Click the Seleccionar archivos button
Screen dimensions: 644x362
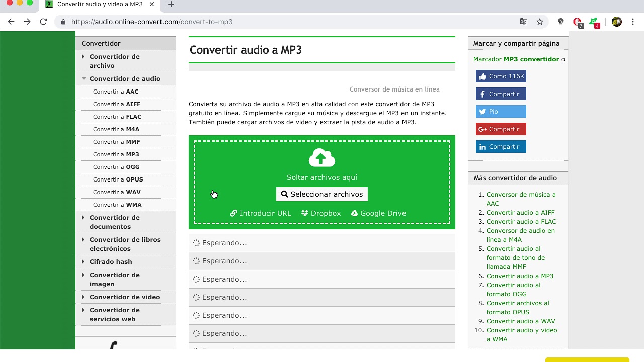pos(322,194)
